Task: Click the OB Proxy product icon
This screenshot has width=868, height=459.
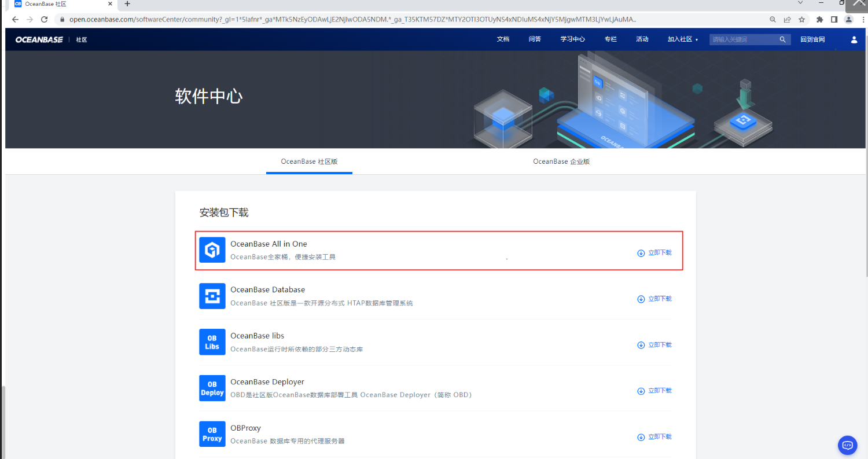Action: click(212, 434)
